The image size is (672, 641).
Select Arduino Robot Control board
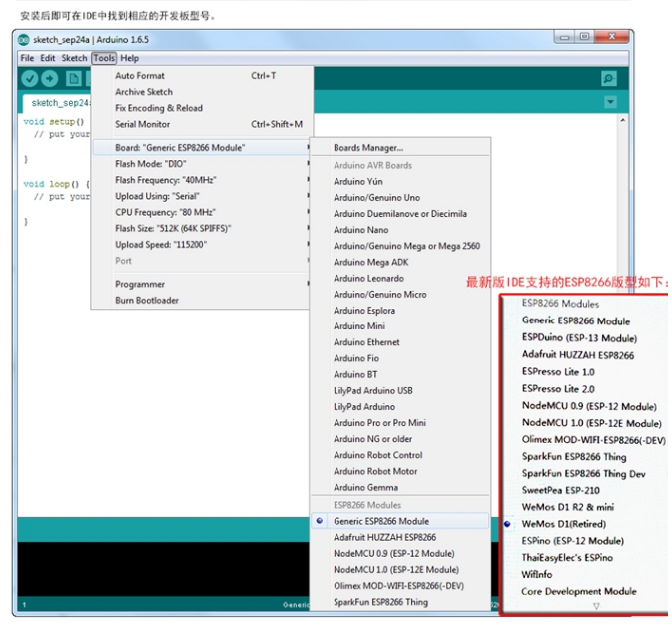pyautogui.click(x=399, y=455)
